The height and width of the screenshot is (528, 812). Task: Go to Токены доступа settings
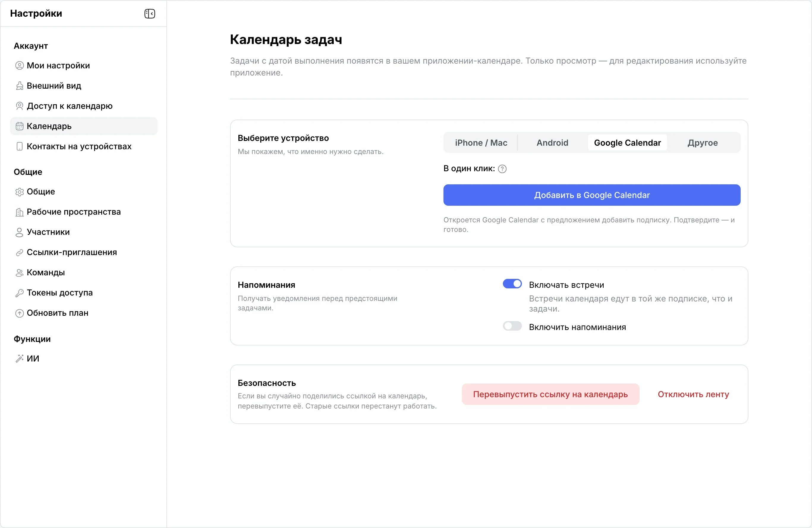click(84, 293)
